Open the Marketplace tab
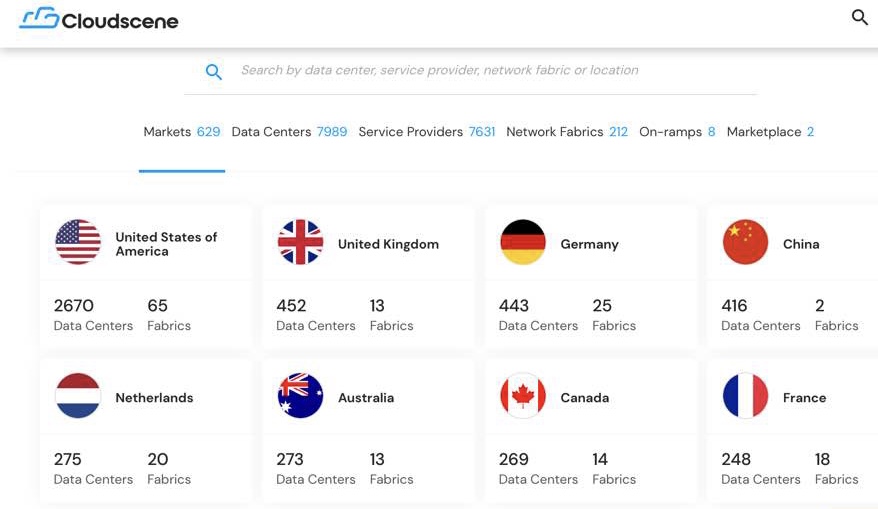 [770, 132]
